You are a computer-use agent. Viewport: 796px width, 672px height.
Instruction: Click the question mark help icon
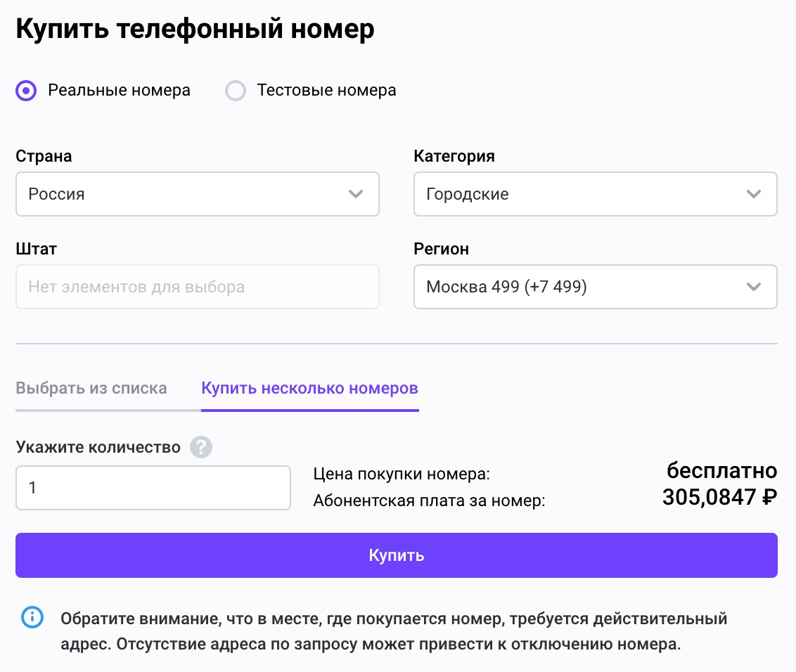(x=202, y=447)
